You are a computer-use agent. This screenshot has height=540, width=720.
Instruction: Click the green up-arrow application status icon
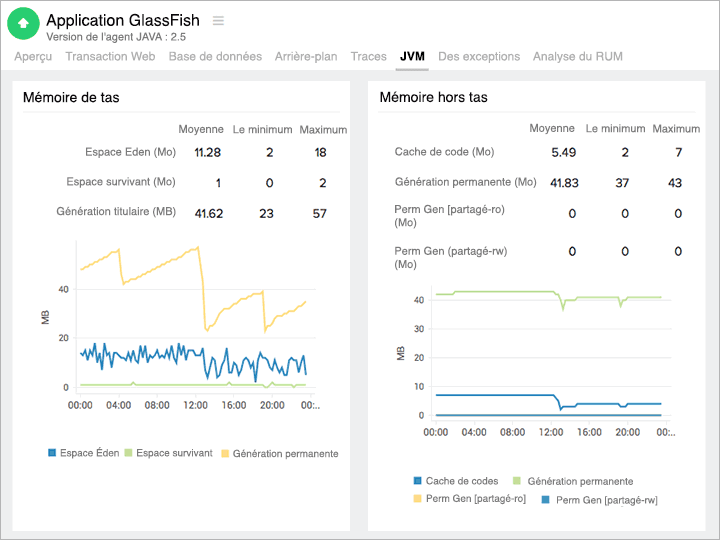24,23
